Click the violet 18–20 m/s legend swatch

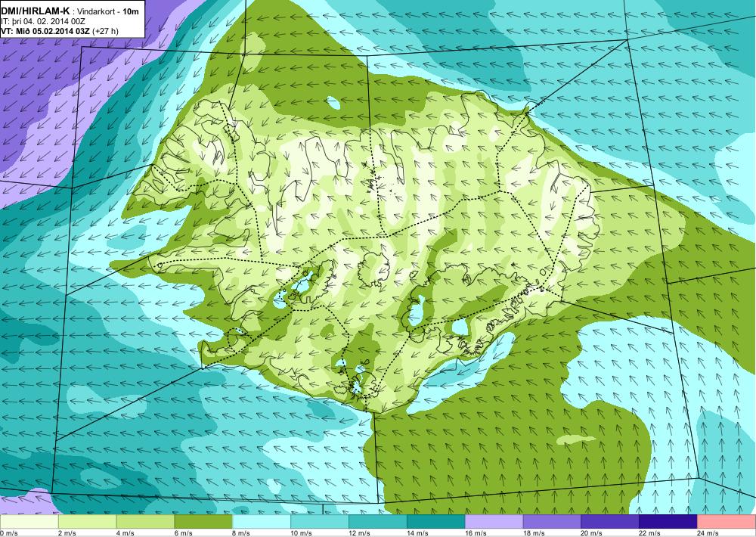(x=552, y=522)
